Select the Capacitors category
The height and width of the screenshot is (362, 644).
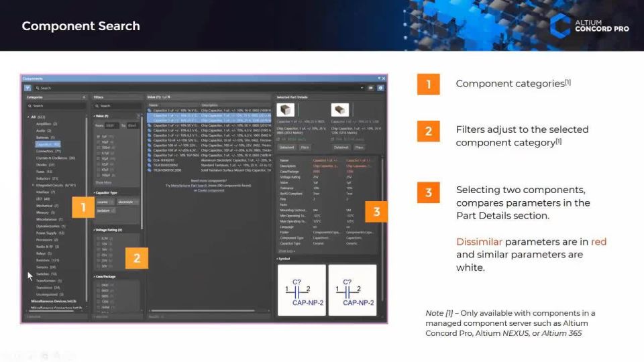48,145
